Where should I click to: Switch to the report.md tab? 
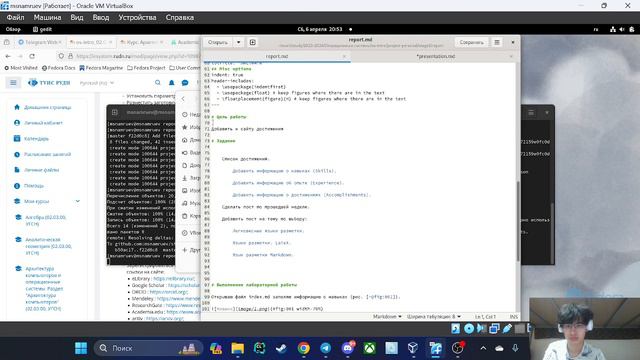277,56
